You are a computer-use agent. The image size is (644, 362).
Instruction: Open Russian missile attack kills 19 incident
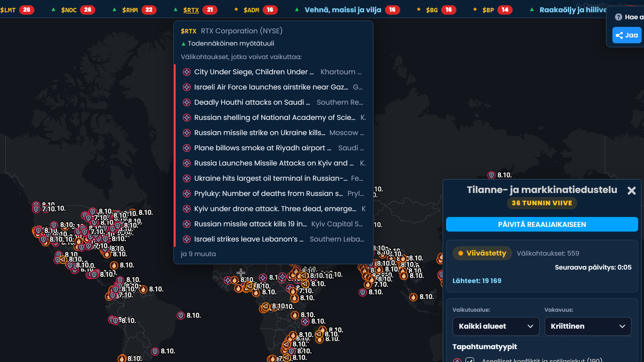274,224
